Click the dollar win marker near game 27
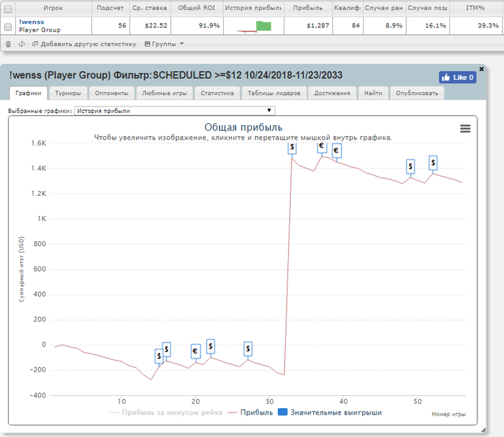The width and height of the screenshot is (504, 437). click(248, 348)
